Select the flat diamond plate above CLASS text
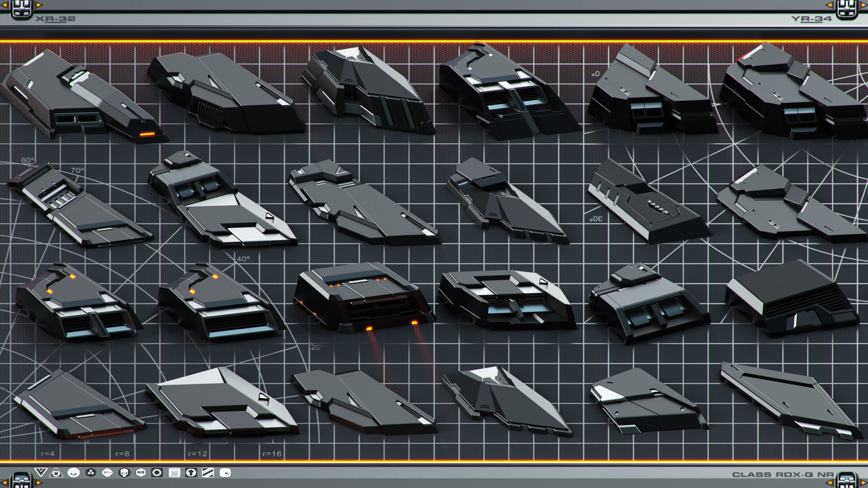 click(792, 401)
